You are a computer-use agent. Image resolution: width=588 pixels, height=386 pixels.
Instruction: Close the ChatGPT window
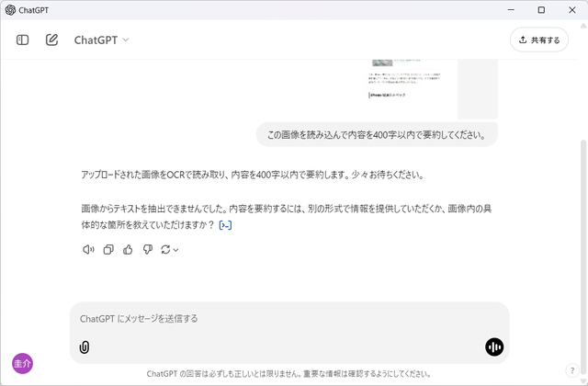point(571,10)
